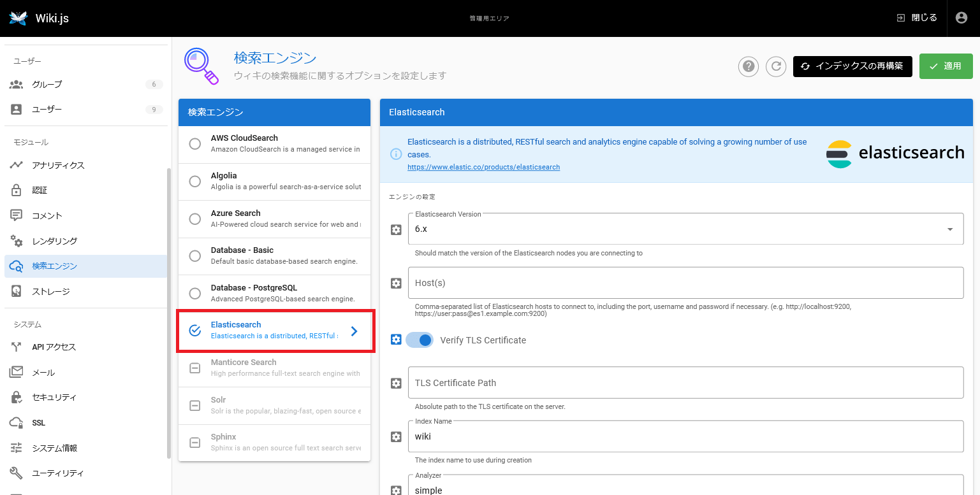Click the Host(s) input field
980x495 pixels.
[685, 283]
